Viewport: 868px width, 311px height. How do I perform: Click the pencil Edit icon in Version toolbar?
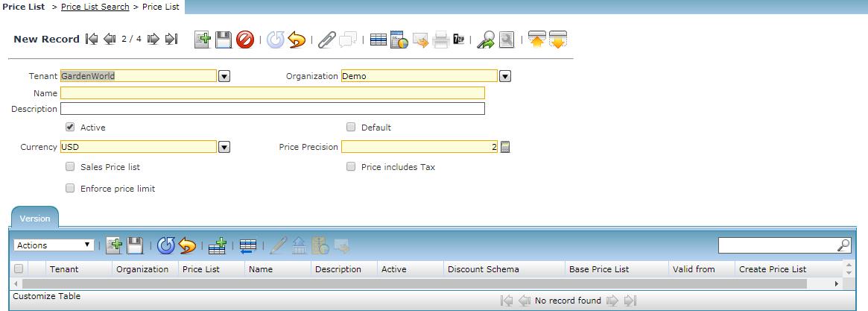coord(279,245)
